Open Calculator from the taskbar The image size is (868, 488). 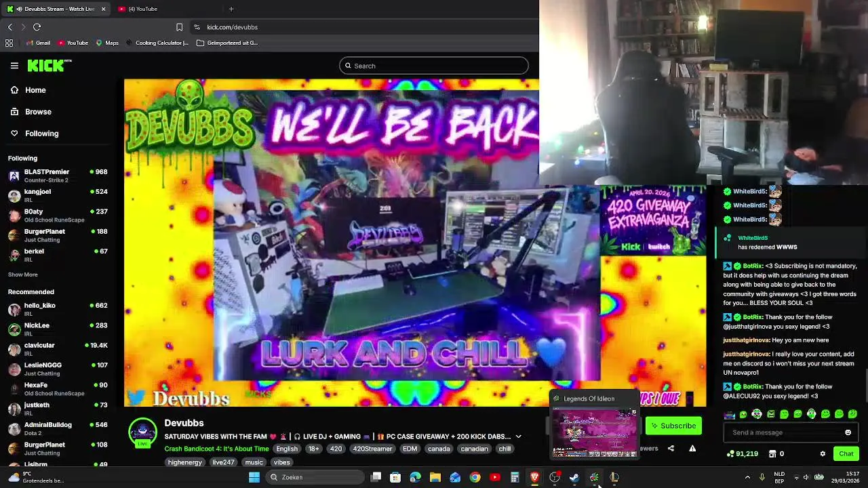pos(515,477)
